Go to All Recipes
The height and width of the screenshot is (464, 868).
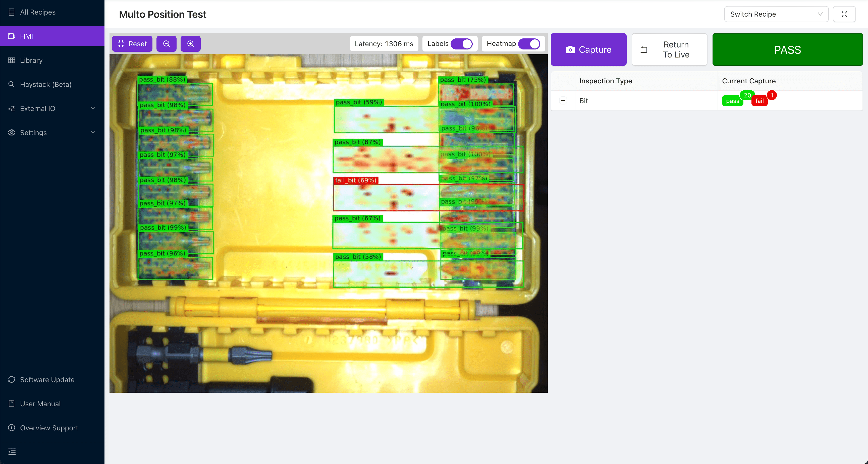pos(37,12)
